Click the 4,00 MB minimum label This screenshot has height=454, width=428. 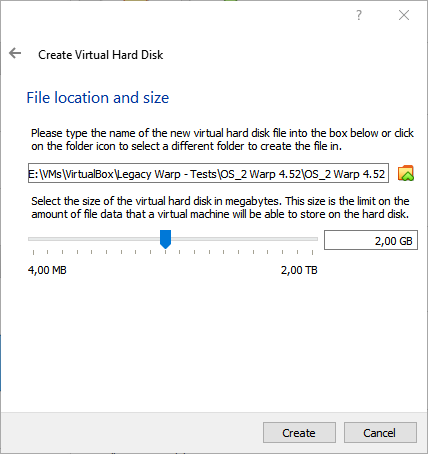pos(47,270)
